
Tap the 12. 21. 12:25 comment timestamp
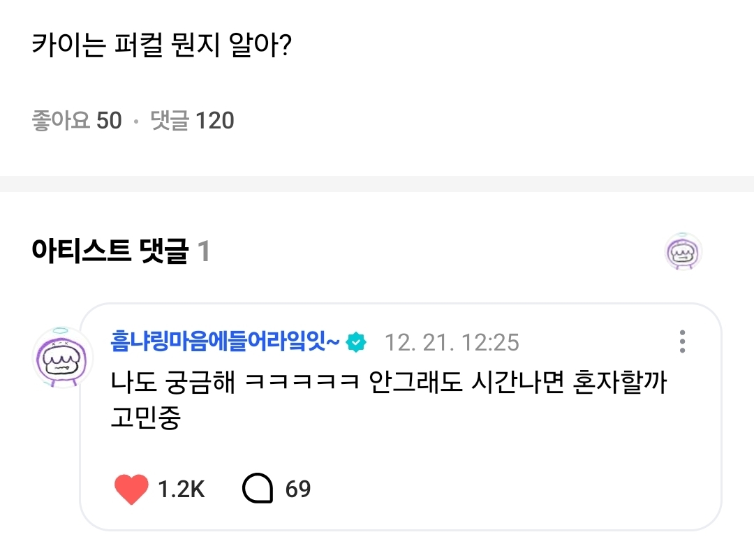[x=452, y=342]
